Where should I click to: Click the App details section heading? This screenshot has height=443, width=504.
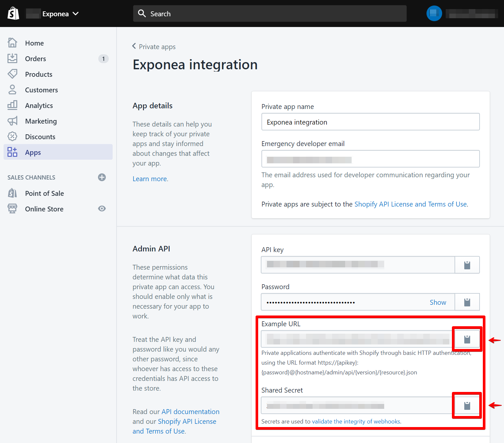[152, 106]
